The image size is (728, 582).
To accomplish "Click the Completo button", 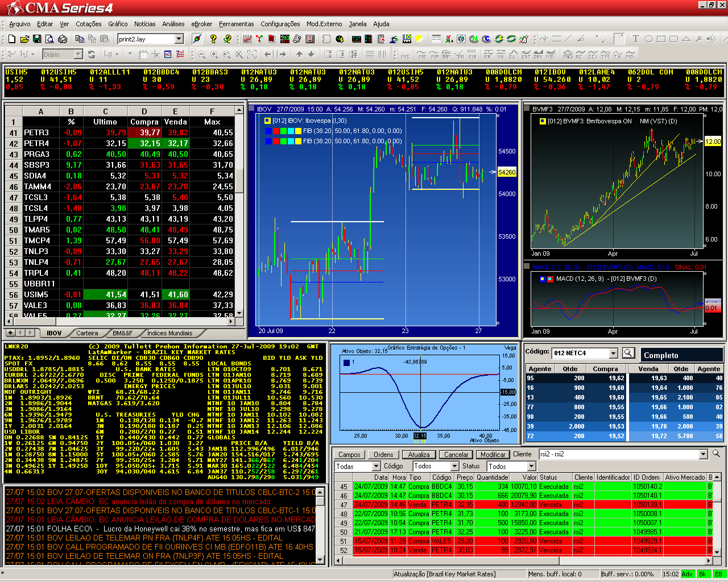I will click(x=681, y=355).
